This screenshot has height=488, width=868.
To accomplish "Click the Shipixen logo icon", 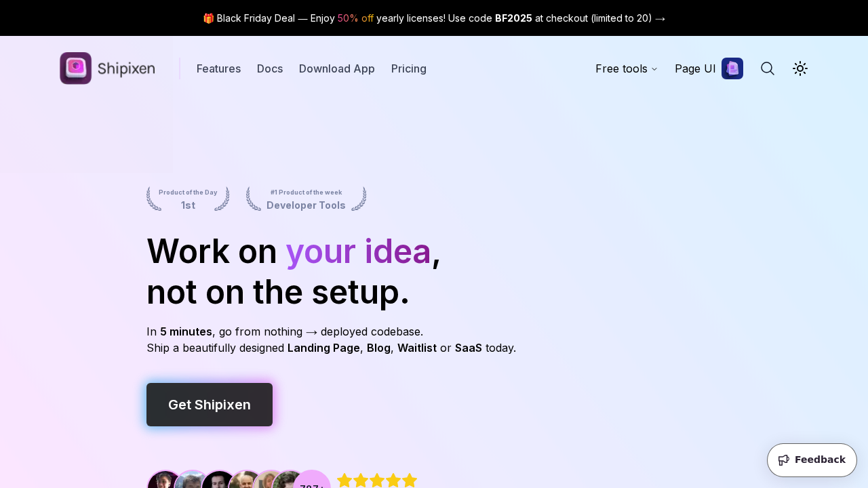I will click(x=75, y=68).
